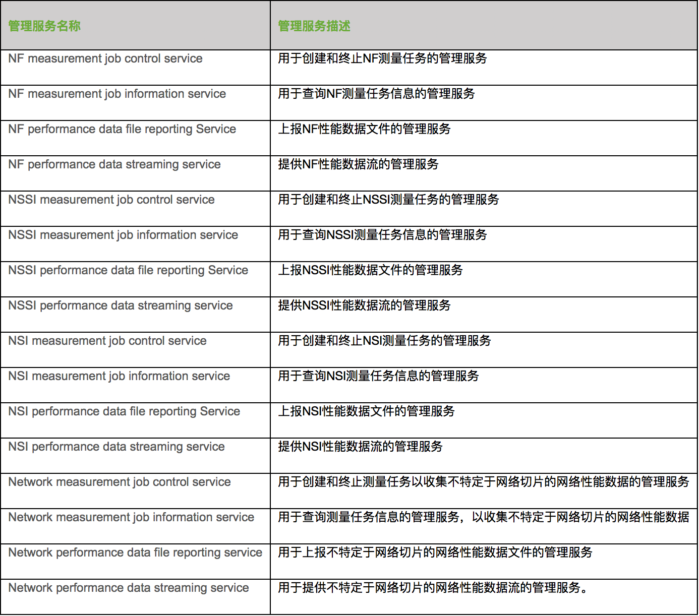Screen dimensions: 699x616
Task: Click the header cell 管理服务描述
Action: point(484,25)
